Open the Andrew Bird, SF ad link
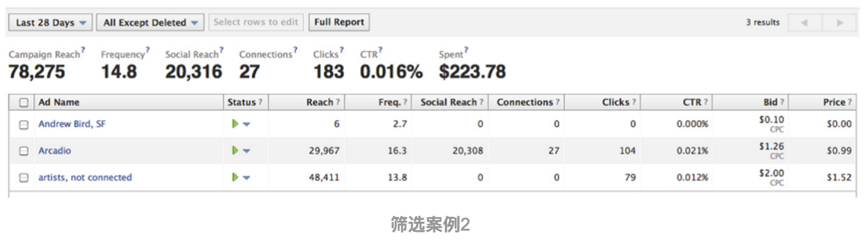 (x=72, y=124)
